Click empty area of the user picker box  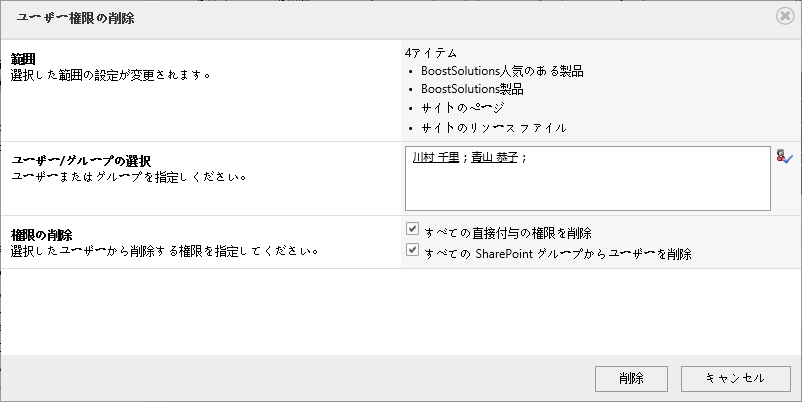pyautogui.click(x=588, y=189)
